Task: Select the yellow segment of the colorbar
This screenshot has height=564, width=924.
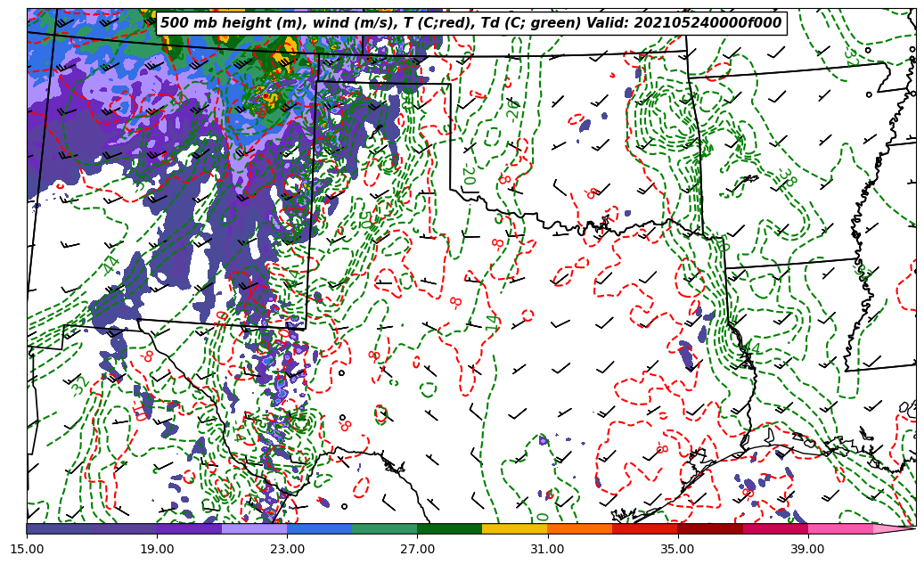Action: pos(514,528)
